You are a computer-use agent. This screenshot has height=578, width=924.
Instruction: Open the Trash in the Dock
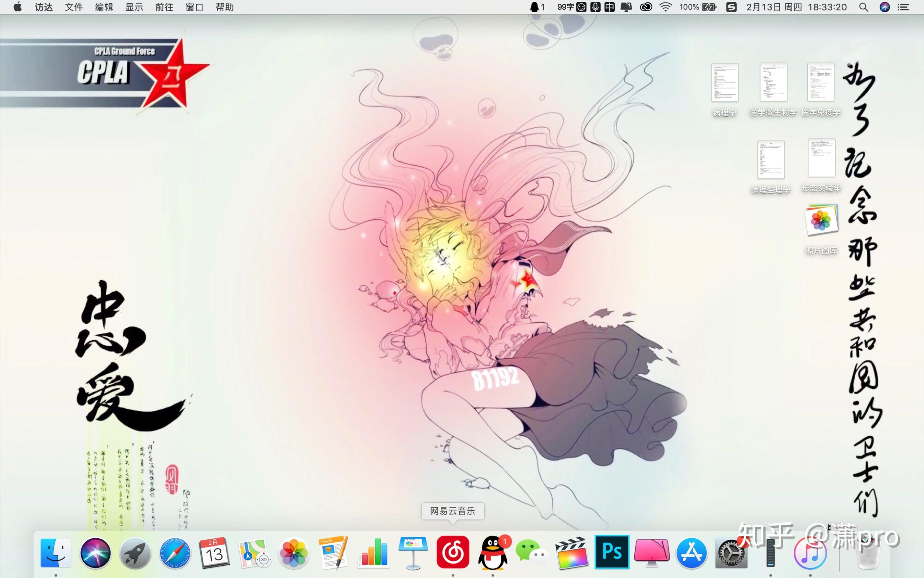click(868, 553)
